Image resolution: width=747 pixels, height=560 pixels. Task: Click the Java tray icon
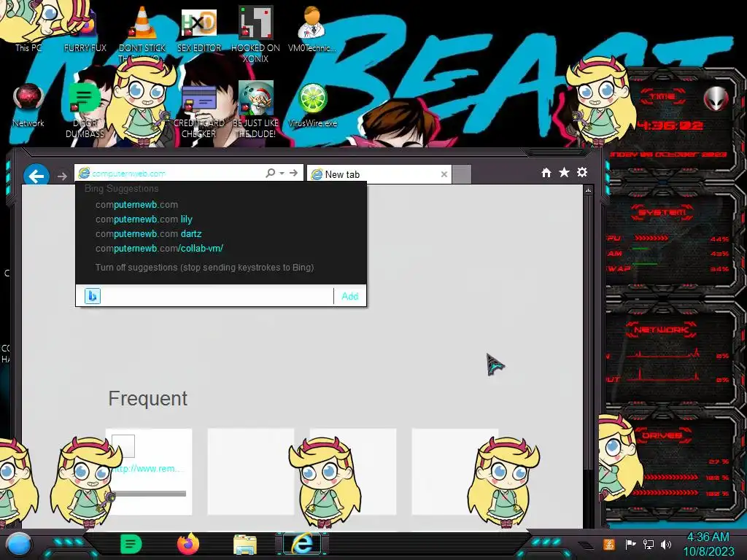[x=608, y=544]
